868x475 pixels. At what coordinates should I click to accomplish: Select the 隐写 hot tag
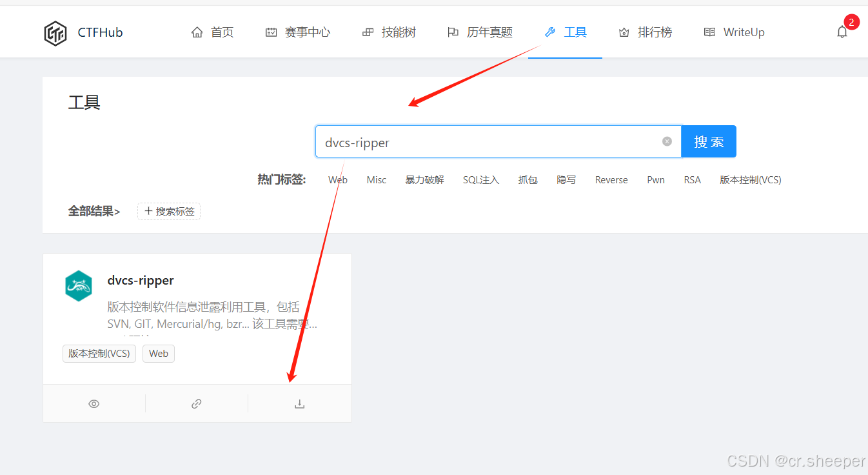[x=566, y=179]
